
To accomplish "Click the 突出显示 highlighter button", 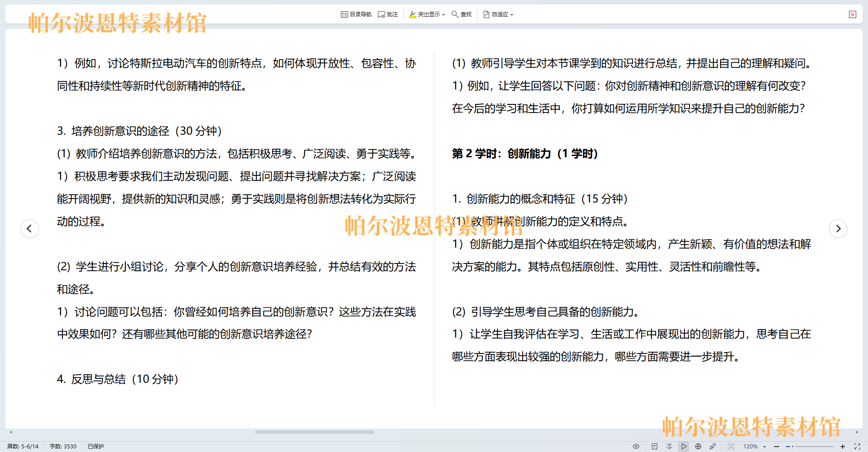I will pyautogui.click(x=424, y=14).
